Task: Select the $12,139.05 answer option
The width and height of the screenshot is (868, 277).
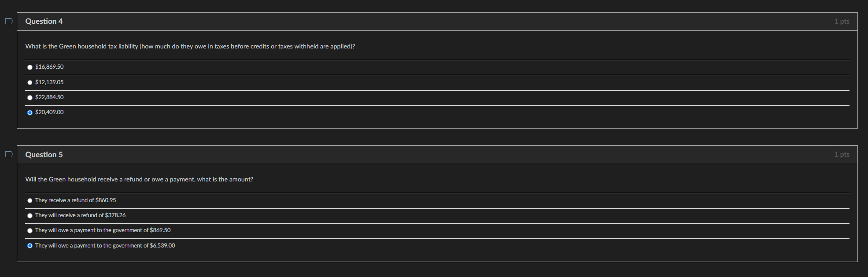Action: click(x=30, y=82)
